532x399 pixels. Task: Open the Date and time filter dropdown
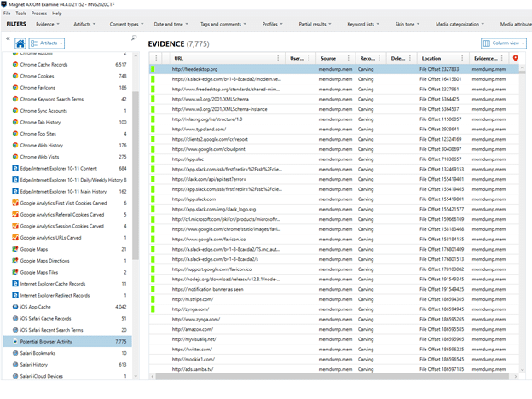point(171,24)
